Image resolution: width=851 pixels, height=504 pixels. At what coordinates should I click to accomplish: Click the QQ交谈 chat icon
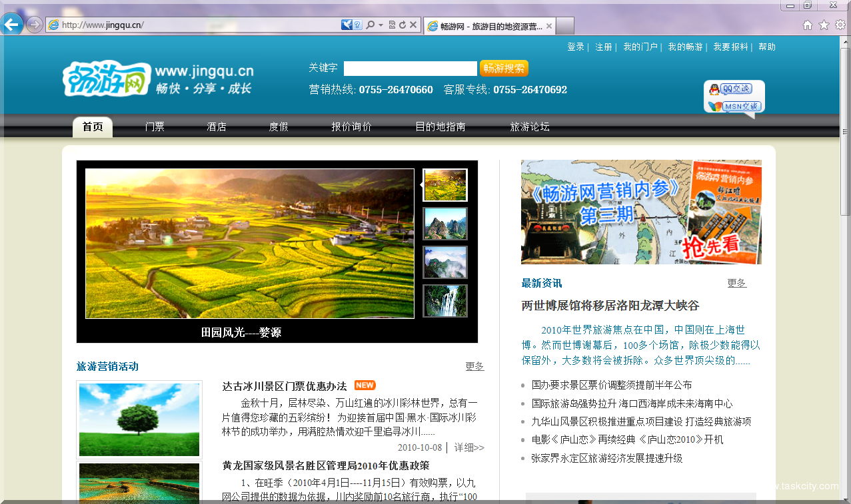tap(730, 89)
